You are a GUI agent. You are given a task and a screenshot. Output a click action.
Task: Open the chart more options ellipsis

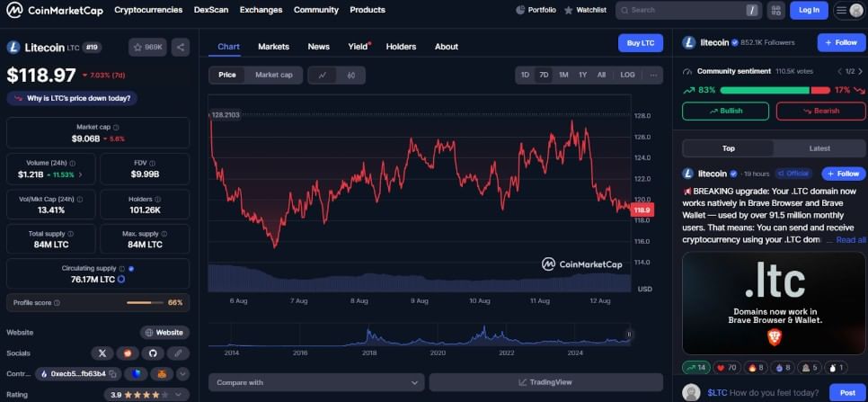pos(653,75)
